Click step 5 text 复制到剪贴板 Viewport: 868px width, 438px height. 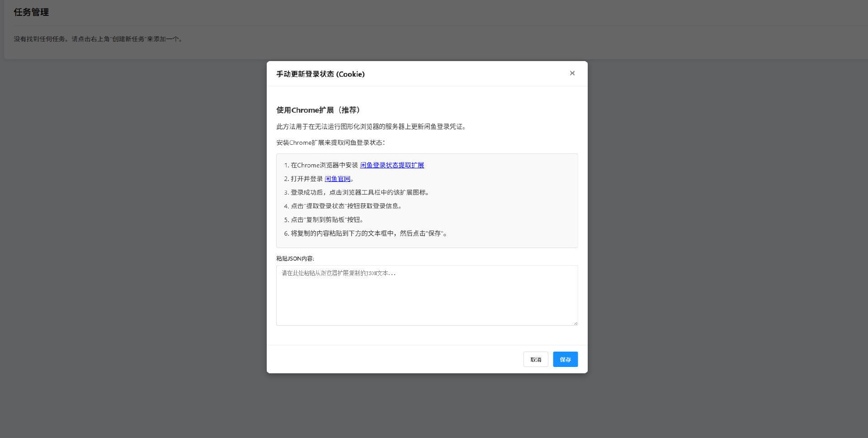[x=325, y=220]
